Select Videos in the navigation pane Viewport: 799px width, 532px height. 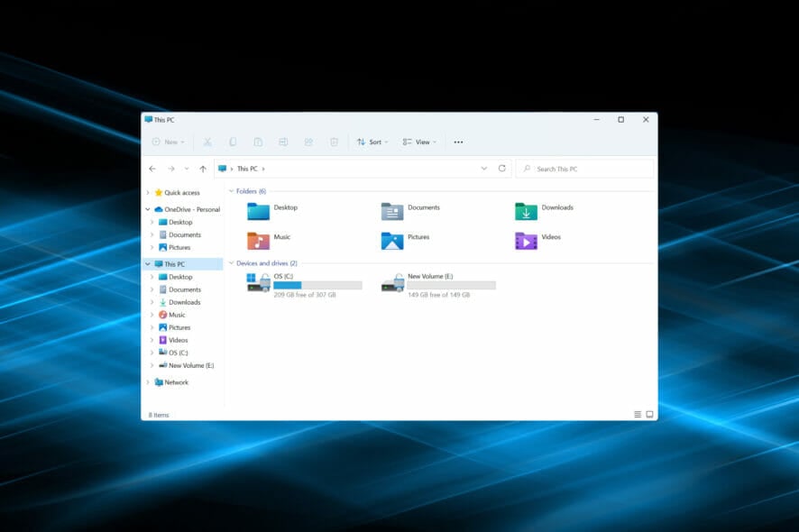[178, 340]
